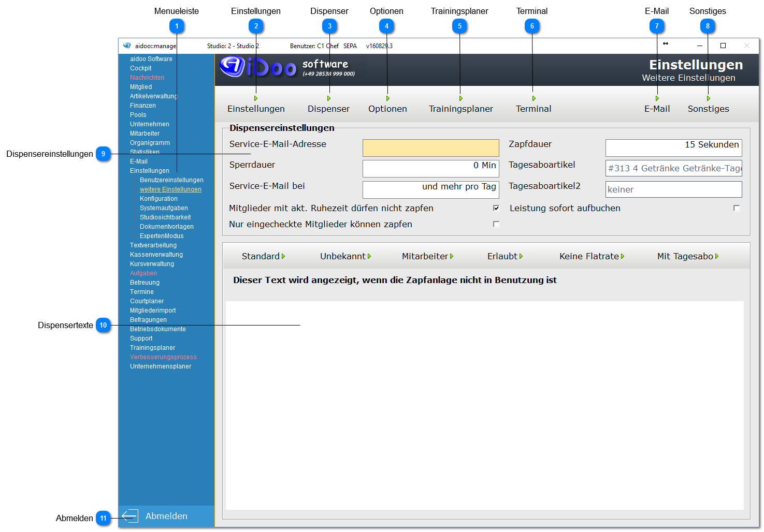
Task: Open Nachrichten in the sidebar menu
Action: (x=147, y=78)
